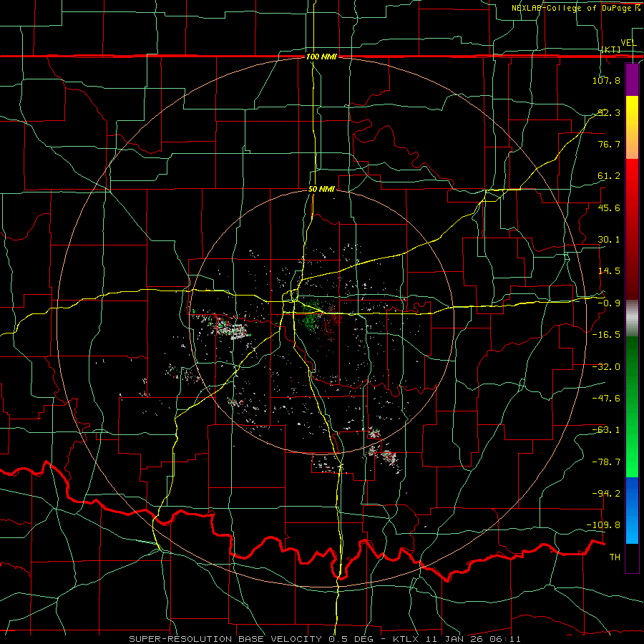Select the -32.0 velocity scale value
Viewport: 644px width, 644px height.
pyautogui.click(x=606, y=367)
